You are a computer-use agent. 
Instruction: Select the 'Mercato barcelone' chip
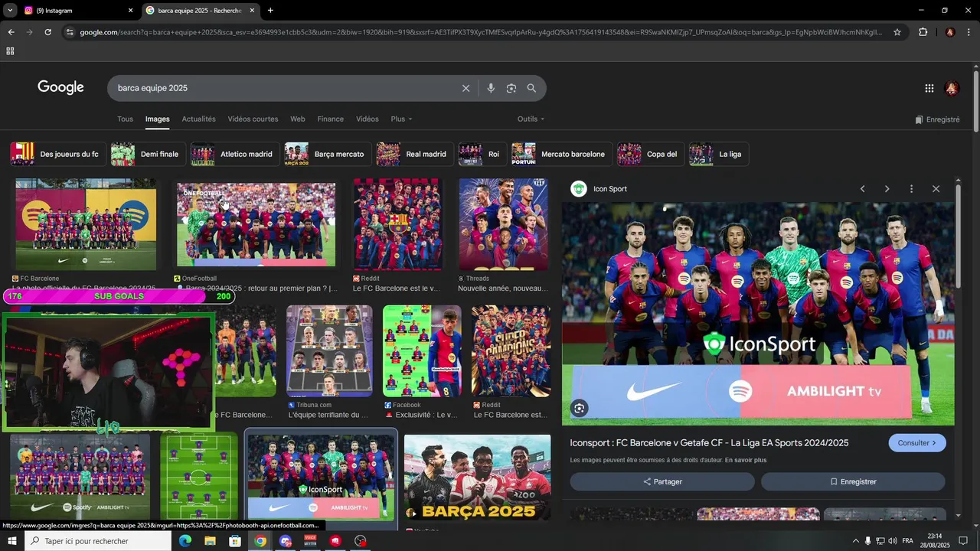561,154
